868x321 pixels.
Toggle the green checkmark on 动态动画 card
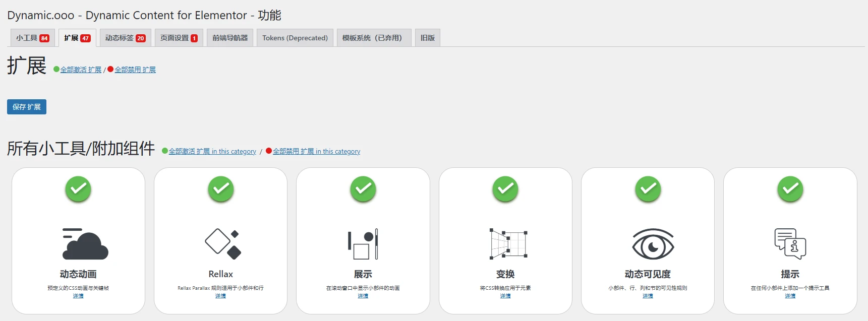pos(78,189)
